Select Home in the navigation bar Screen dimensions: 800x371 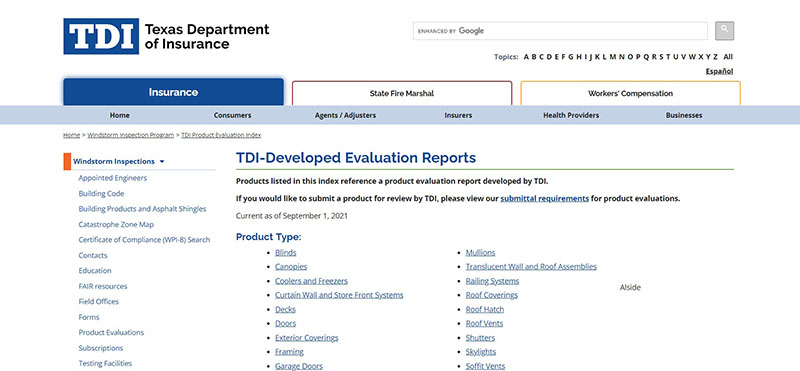pyautogui.click(x=119, y=115)
